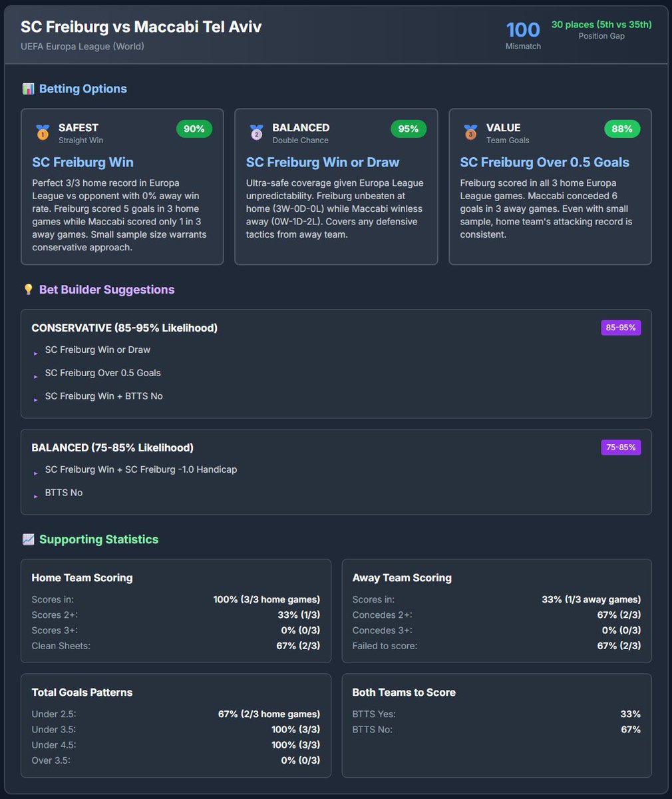Click the BTTS No item in Balanced builder
The image size is (672, 799).
coord(64,493)
